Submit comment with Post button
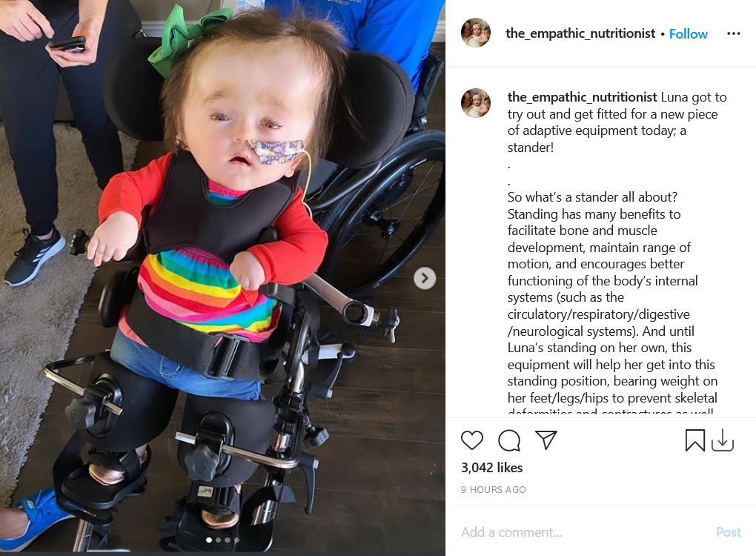The height and width of the screenshot is (556, 756). click(x=728, y=532)
